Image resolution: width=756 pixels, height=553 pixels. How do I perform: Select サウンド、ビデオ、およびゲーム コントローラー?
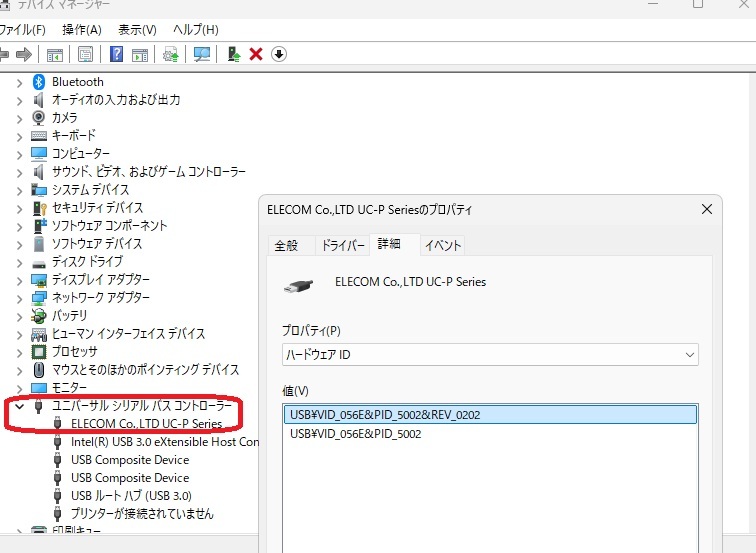(x=149, y=172)
